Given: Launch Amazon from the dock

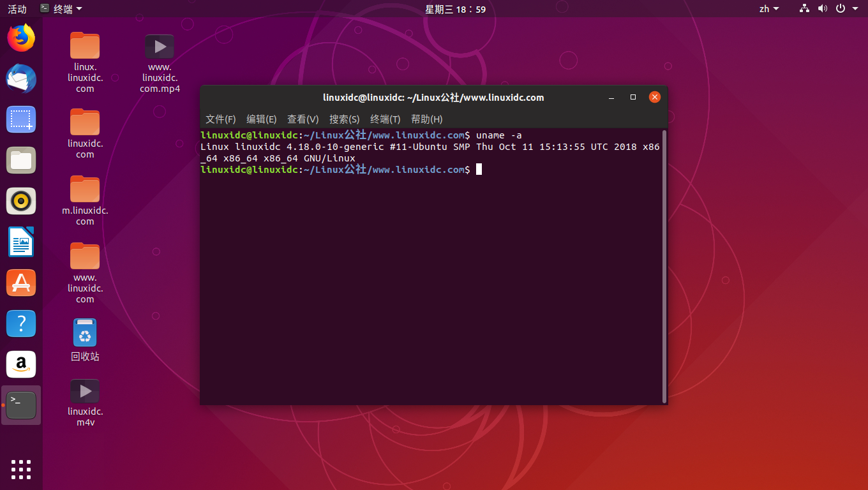Looking at the screenshot, I should (21, 364).
